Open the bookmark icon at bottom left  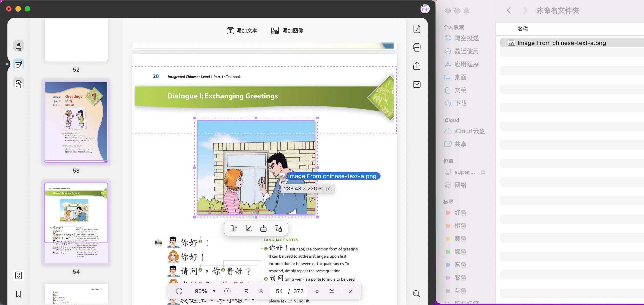19,293
